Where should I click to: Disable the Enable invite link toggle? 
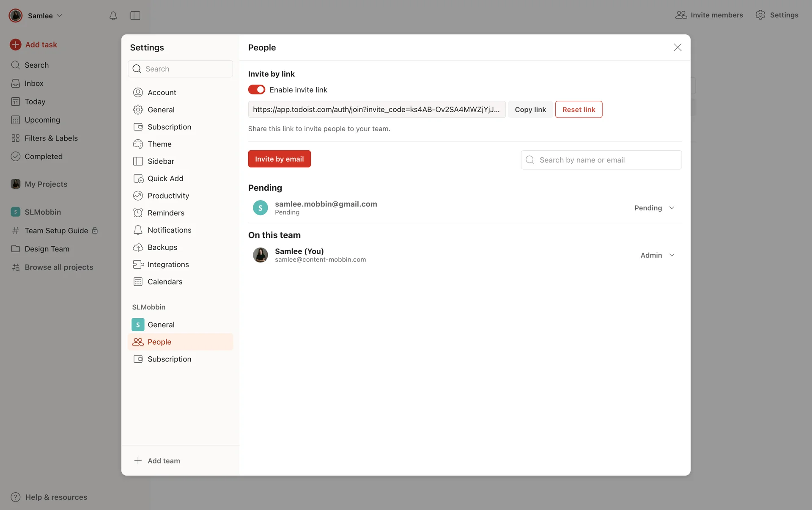(x=257, y=90)
